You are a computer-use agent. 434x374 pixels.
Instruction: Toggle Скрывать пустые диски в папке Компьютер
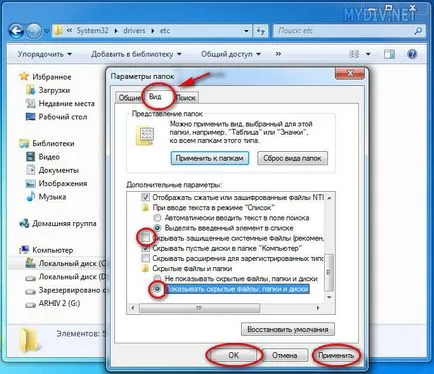tap(145, 248)
